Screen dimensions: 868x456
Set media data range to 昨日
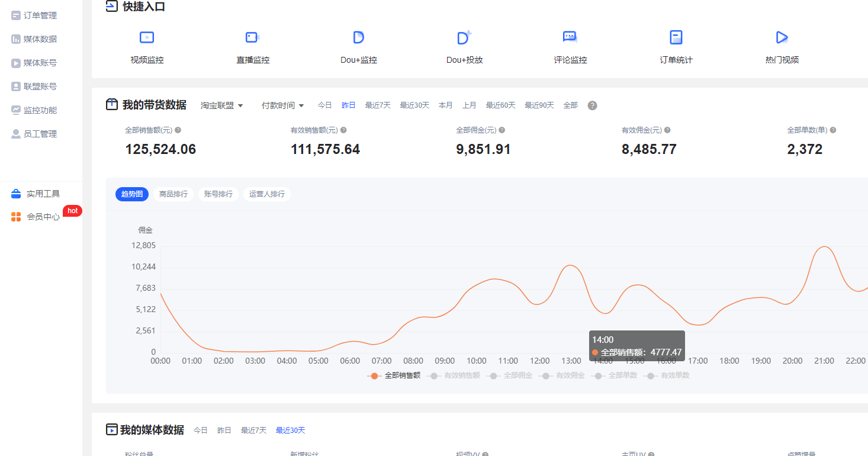[x=224, y=431]
